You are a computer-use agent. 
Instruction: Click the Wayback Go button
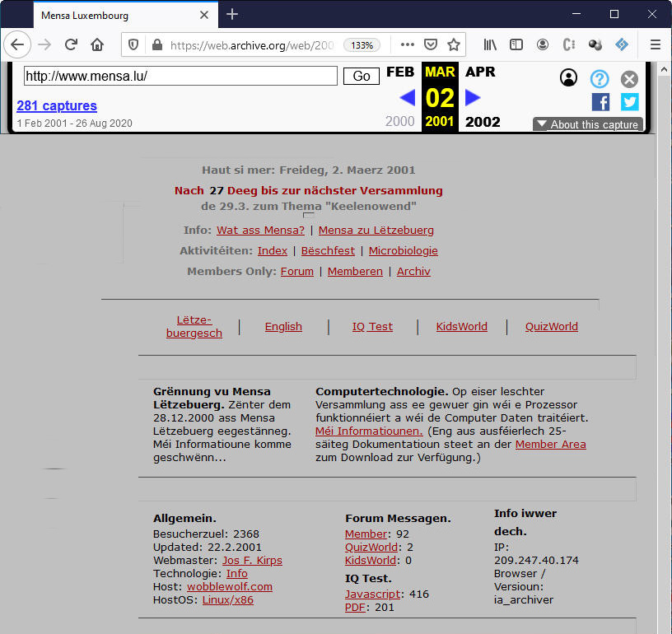coord(362,77)
